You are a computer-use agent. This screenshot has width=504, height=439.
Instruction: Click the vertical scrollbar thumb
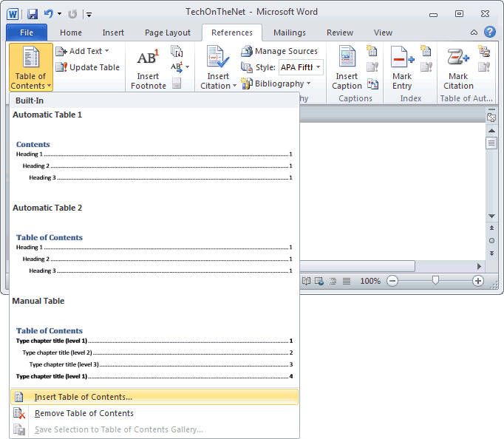click(x=491, y=143)
